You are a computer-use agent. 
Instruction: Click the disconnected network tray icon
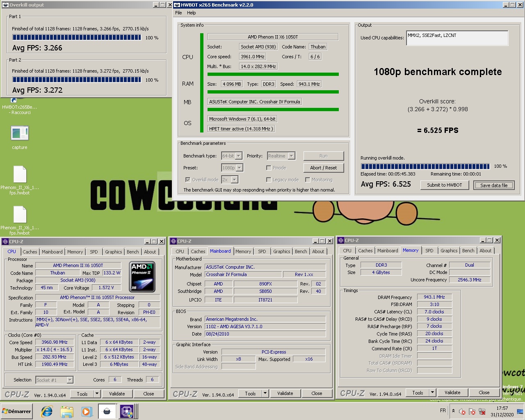tap(482, 411)
